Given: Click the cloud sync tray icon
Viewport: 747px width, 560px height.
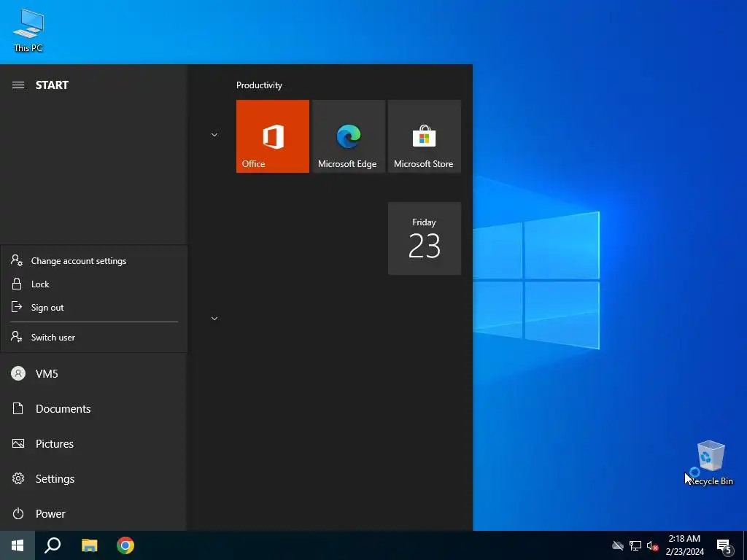Looking at the screenshot, I should [x=618, y=545].
